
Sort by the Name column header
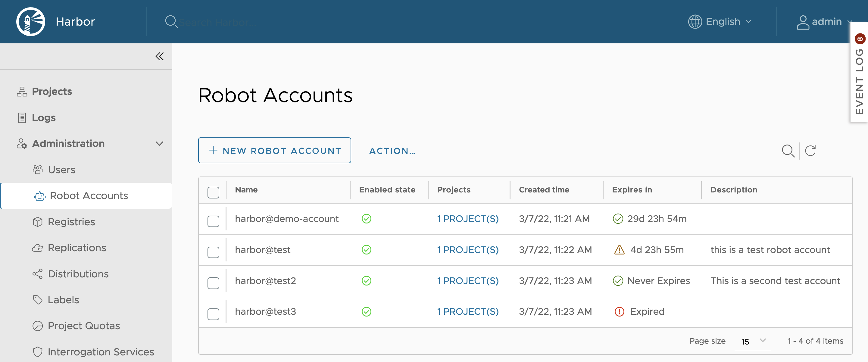[246, 190]
